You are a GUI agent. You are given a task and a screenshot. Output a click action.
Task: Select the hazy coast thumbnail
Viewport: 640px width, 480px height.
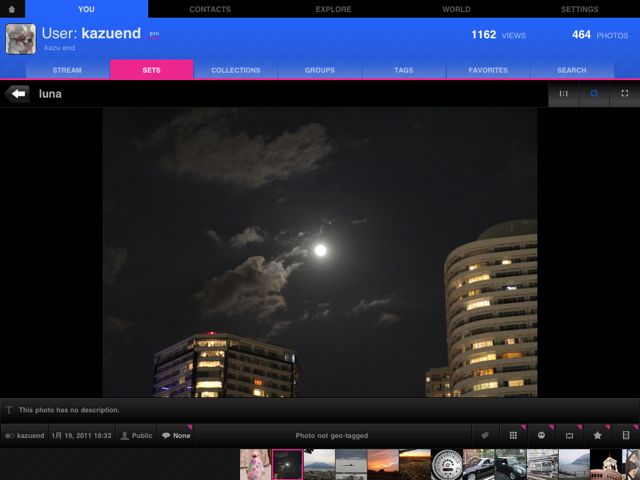574,464
